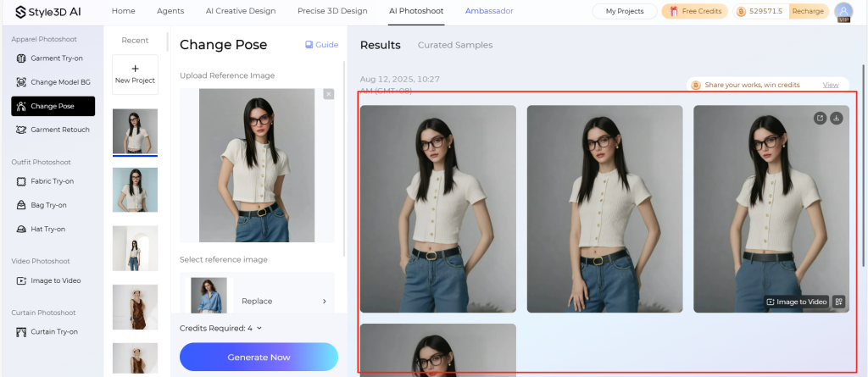Expand the Credits Required: 4 dropdown
Image resolution: width=868 pixels, height=377 pixels.
pyautogui.click(x=221, y=328)
